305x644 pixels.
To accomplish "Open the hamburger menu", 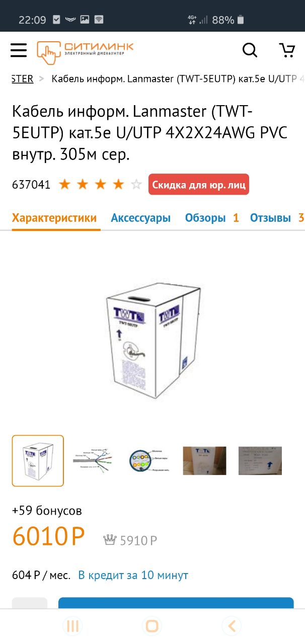I will point(19,50).
